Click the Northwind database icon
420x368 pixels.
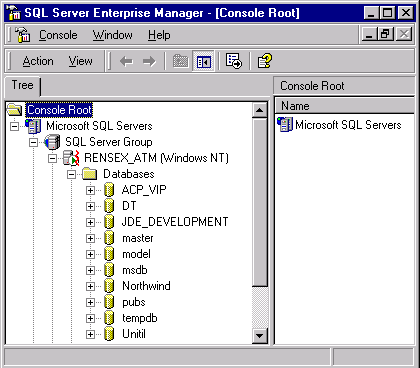point(109,286)
